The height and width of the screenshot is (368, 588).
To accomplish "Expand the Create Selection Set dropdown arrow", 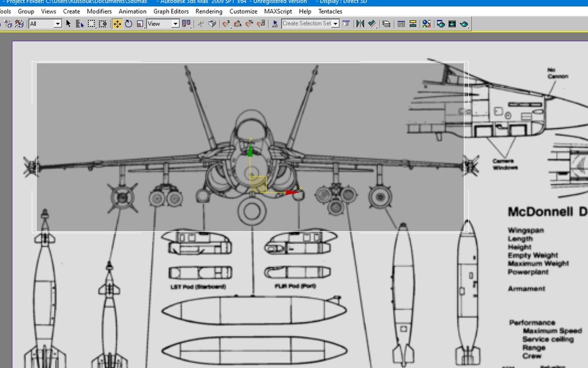I will [x=336, y=24].
